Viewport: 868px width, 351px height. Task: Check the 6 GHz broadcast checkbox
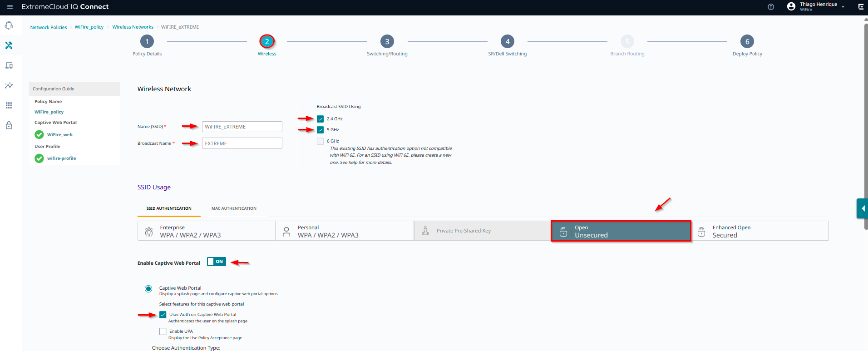321,141
